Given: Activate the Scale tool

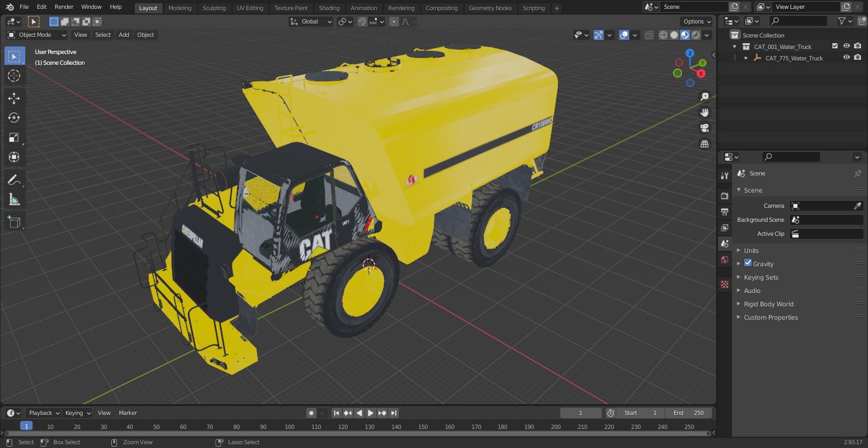Looking at the screenshot, I should pos(14,137).
